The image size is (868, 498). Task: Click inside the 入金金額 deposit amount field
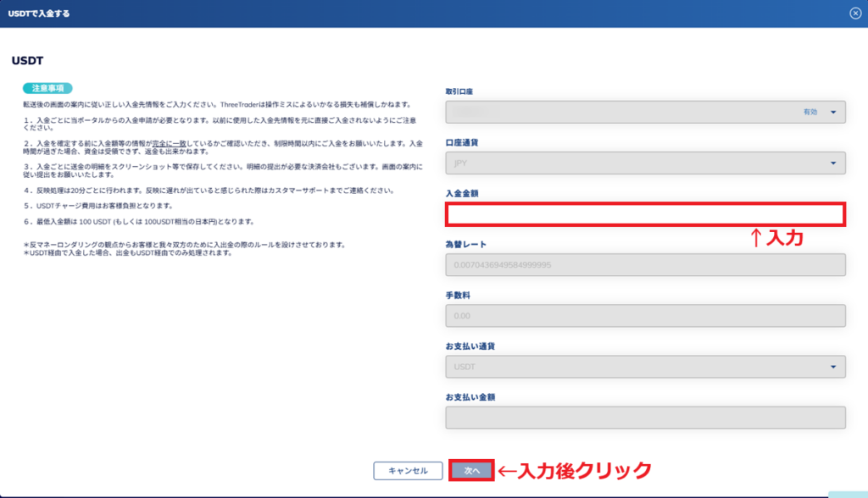click(x=644, y=214)
